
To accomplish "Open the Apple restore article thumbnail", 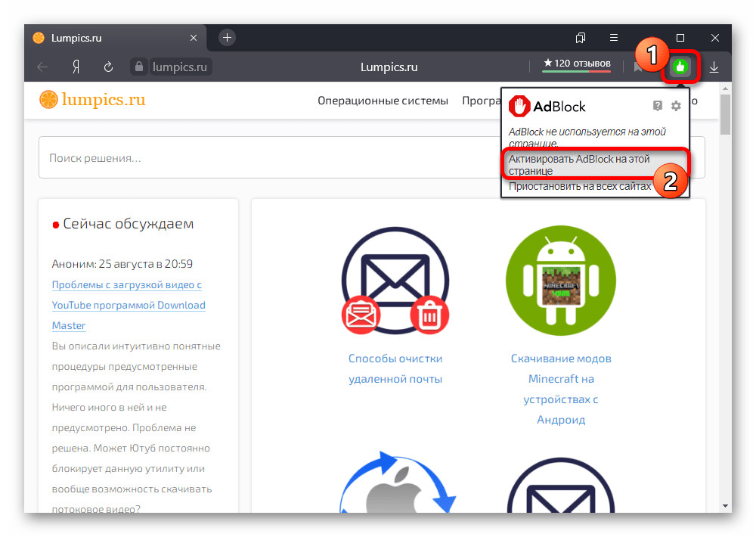I will click(397, 483).
